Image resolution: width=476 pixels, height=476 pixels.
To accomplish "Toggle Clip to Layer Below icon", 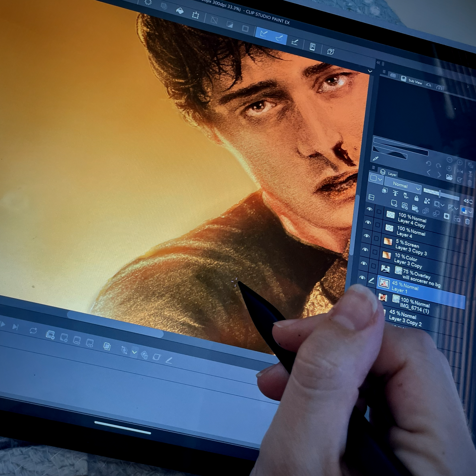I will [x=385, y=190].
